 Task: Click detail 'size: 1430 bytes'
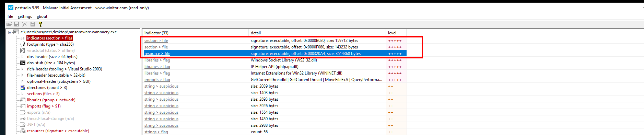(x=265, y=119)
